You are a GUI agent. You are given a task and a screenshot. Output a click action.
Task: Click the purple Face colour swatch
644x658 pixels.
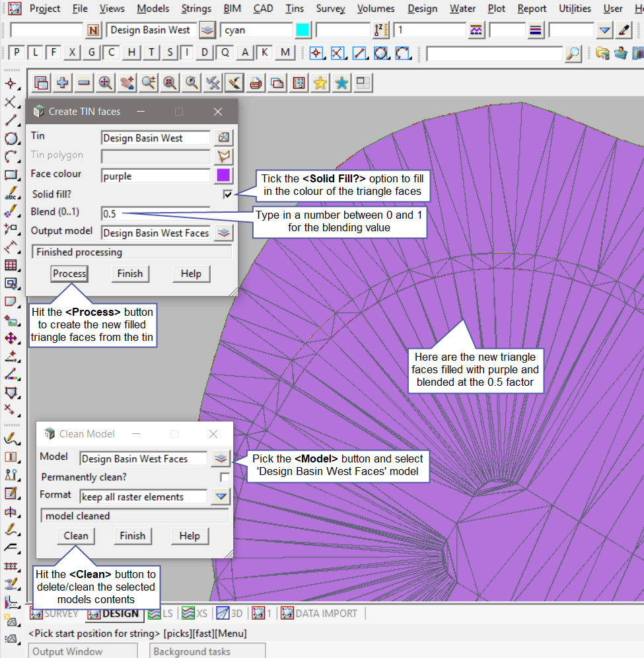tap(223, 175)
